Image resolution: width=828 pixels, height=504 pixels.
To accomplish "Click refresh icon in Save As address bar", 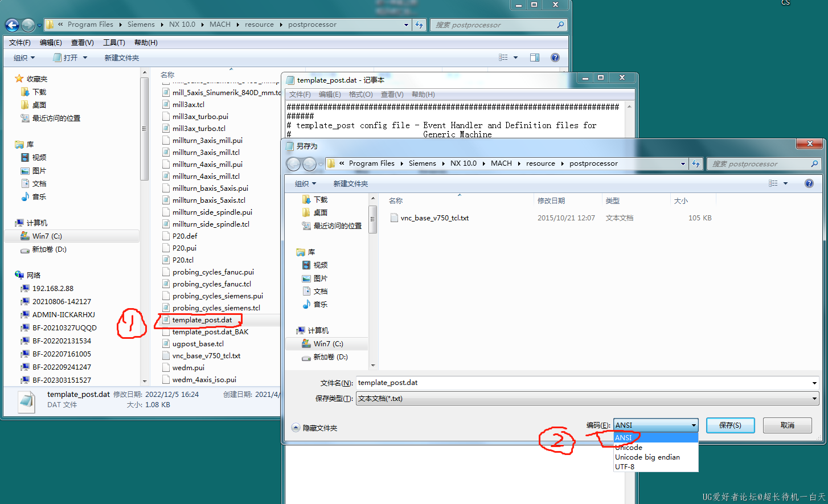I will click(x=696, y=163).
